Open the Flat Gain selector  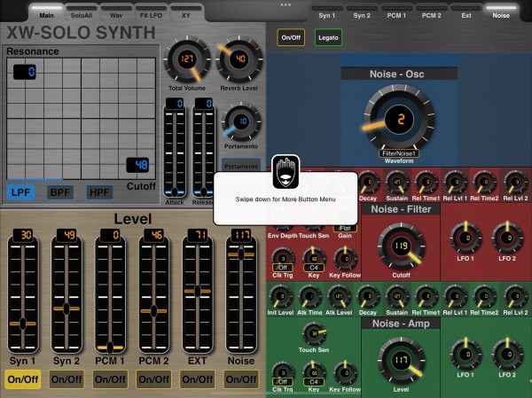click(x=345, y=229)
